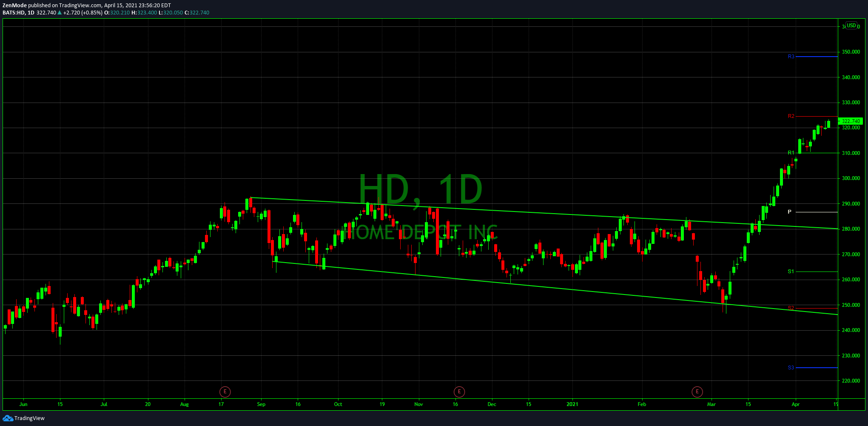Click the Feb date axis label
The height and width of the screenshot is (426, 868).
[x=642, y=404]
